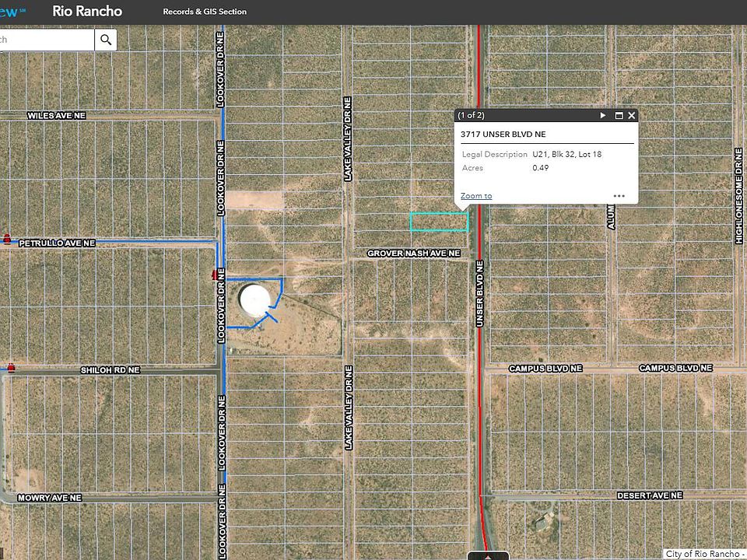Click inside the address search field

47,40
